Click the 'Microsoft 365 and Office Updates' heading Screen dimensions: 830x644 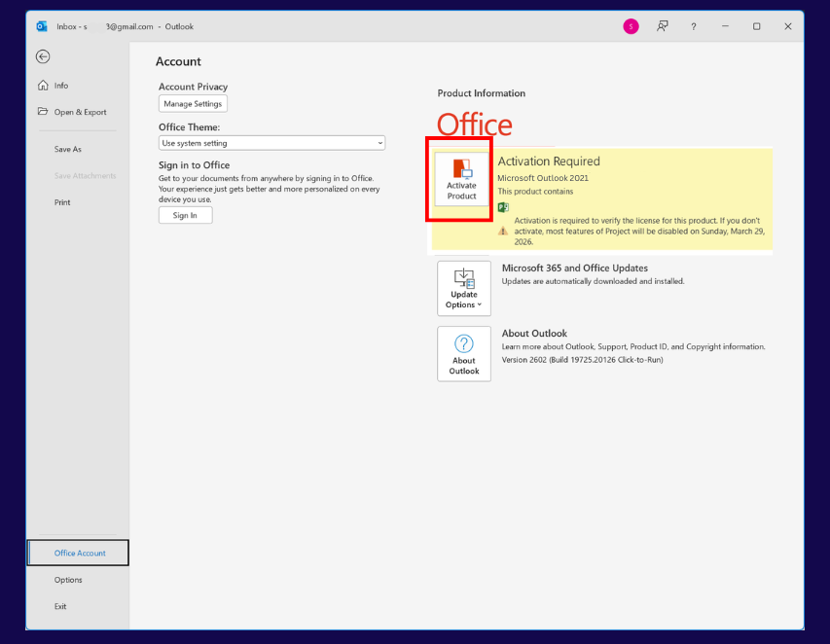point(575,268)
